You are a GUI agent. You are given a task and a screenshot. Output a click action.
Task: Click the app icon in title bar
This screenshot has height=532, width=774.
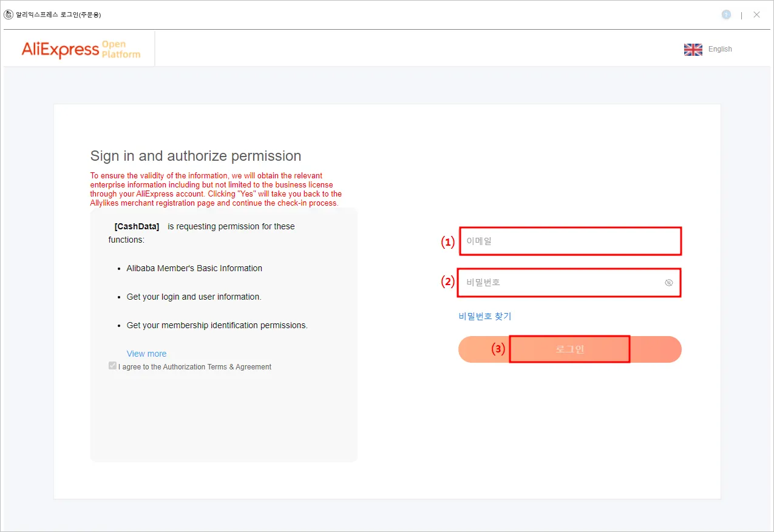[8, 15]
